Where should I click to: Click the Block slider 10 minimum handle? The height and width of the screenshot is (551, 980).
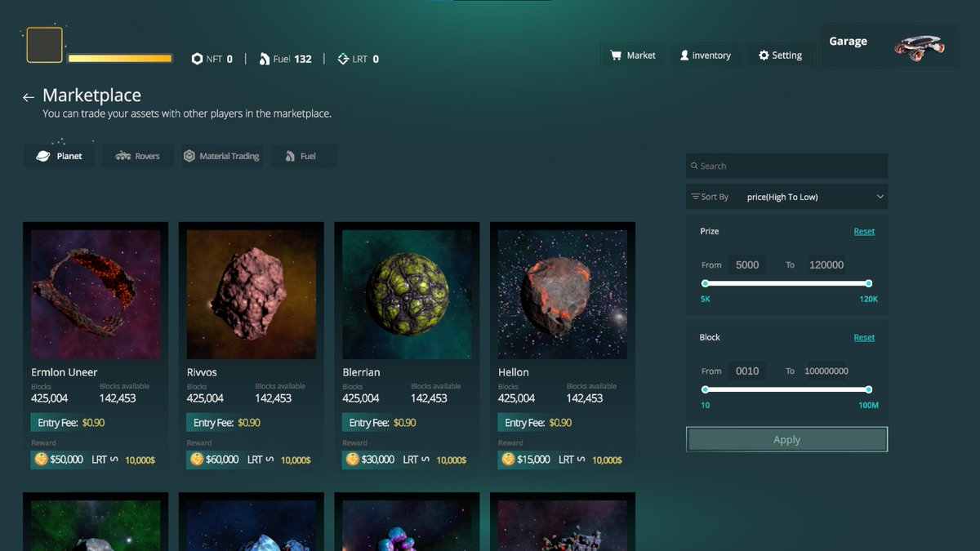(706, 389)
